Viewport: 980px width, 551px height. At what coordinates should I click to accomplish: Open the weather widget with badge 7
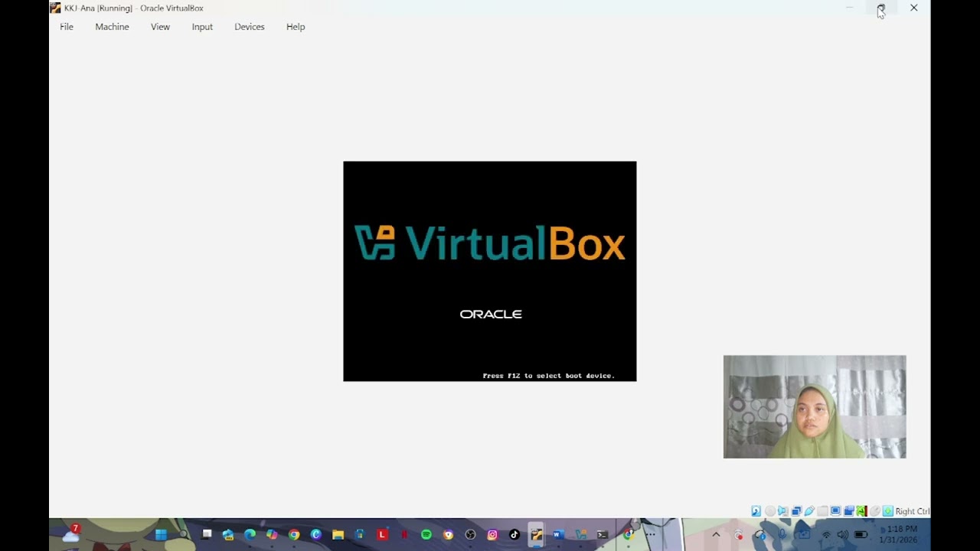coord(71,534)
